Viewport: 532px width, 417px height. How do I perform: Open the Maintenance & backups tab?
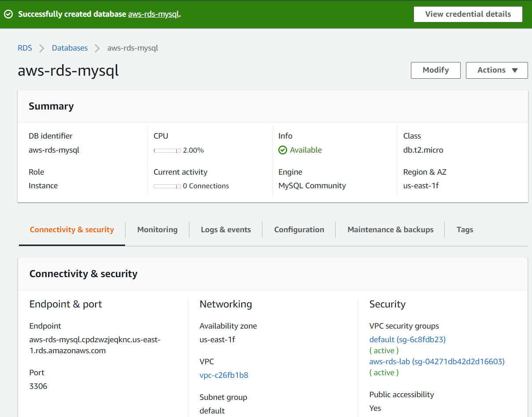pos(391,230)
